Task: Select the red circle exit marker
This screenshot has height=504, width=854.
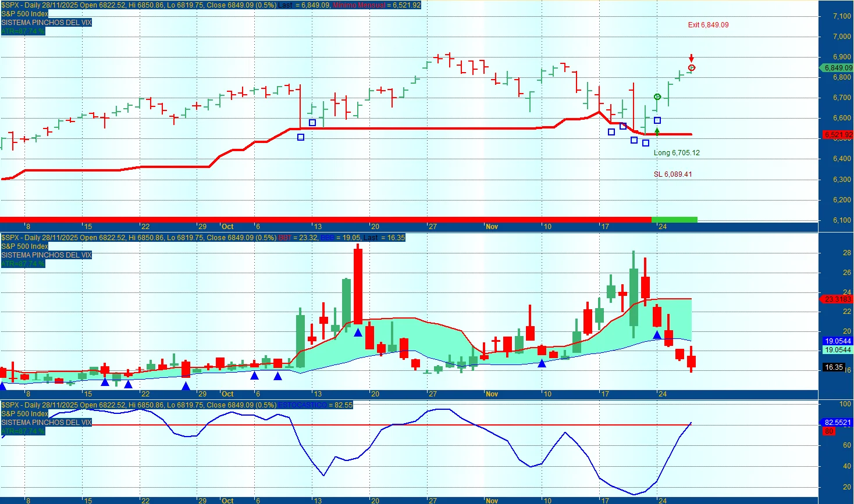Action: (692, 68)
